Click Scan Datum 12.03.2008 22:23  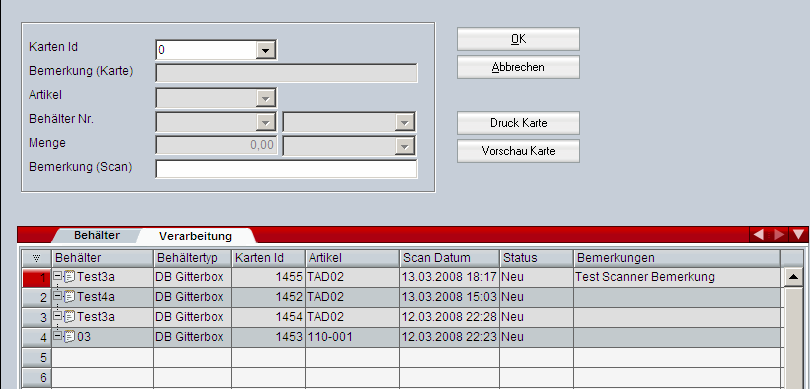click(x=449, y=337)
